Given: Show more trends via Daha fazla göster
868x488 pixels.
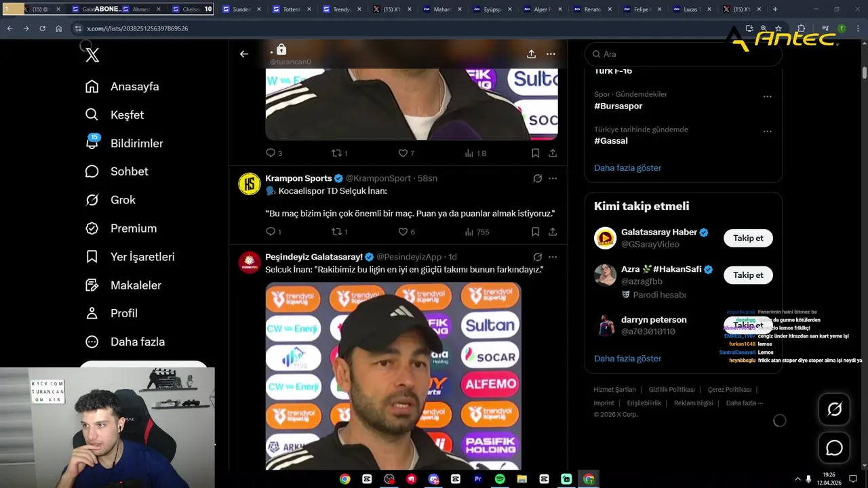Looking at the screenshot, I should 627,167.
